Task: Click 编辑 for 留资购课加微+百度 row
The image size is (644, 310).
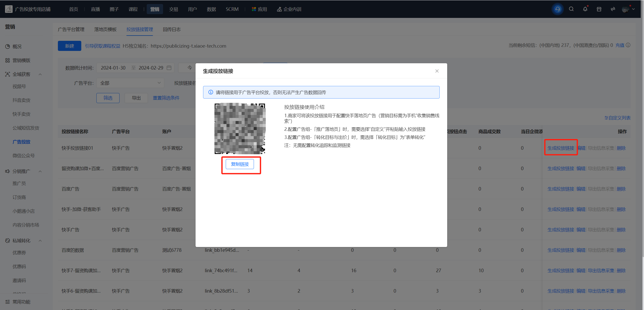Action: pos(581,168)
